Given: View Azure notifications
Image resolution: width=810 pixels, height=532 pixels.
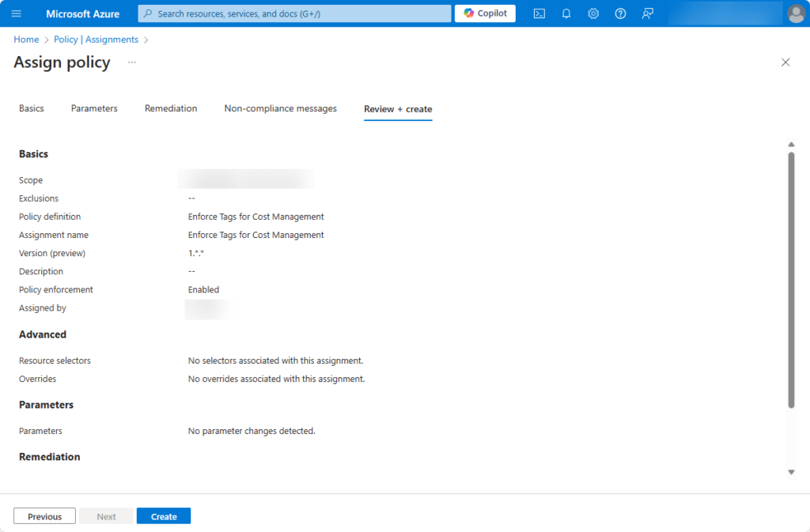Looking at the screenshot, I should pos(566,13).
